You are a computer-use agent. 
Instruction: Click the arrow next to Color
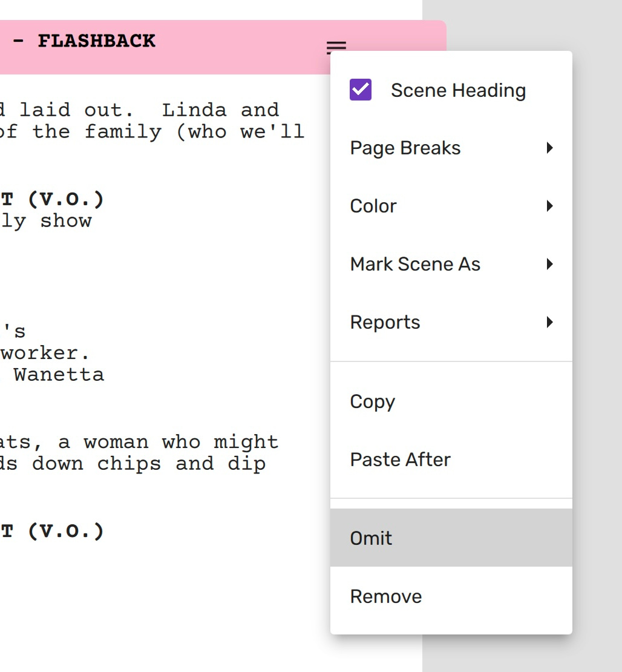point(549,206)
